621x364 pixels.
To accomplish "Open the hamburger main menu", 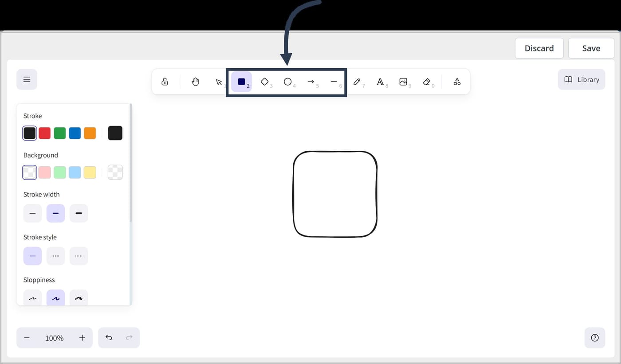I will point(27,79).
